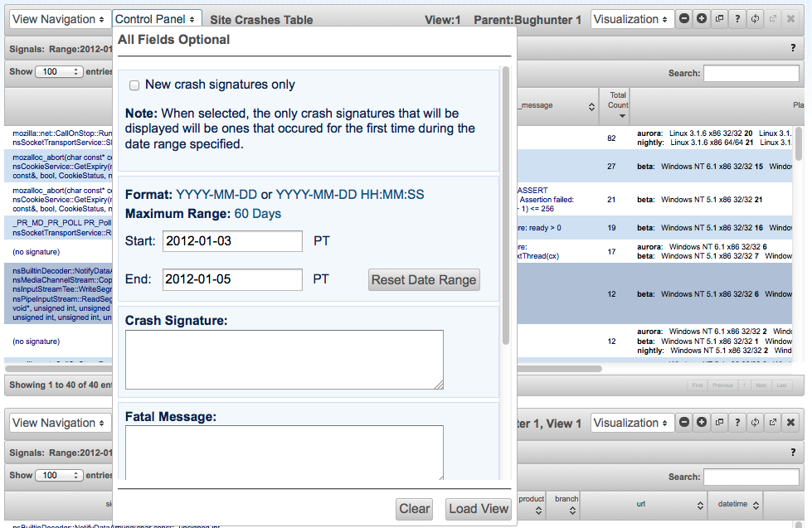Open help question mark in top toolbar
This screenshot has height=528, width=812.
[737, 18]
